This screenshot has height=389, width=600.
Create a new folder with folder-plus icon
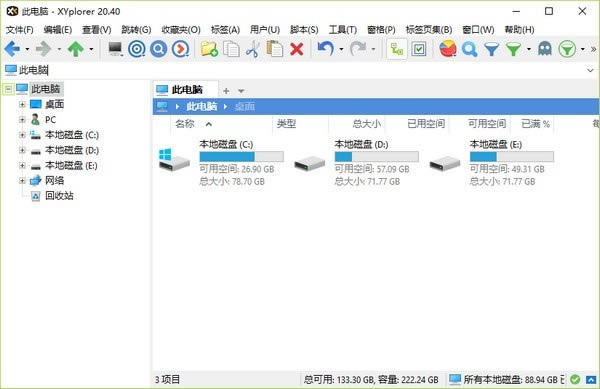click(209, 49)
